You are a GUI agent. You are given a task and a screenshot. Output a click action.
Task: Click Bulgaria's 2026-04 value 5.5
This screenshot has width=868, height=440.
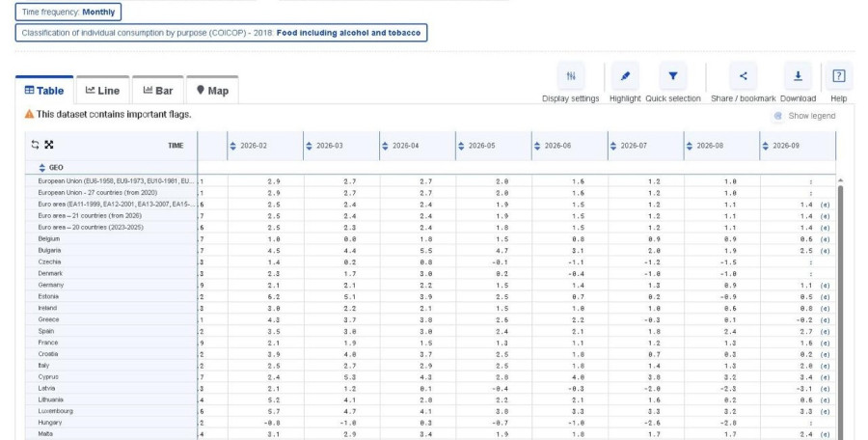[425, 251]
